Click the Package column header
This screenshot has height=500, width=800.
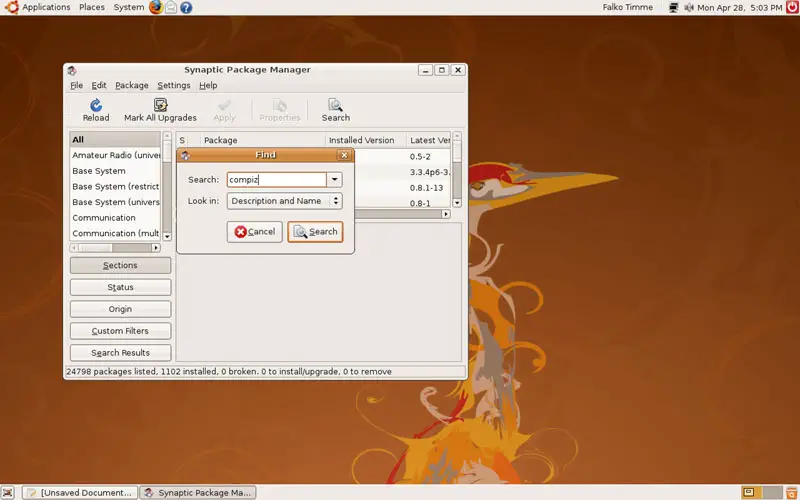tap(262, 140)
